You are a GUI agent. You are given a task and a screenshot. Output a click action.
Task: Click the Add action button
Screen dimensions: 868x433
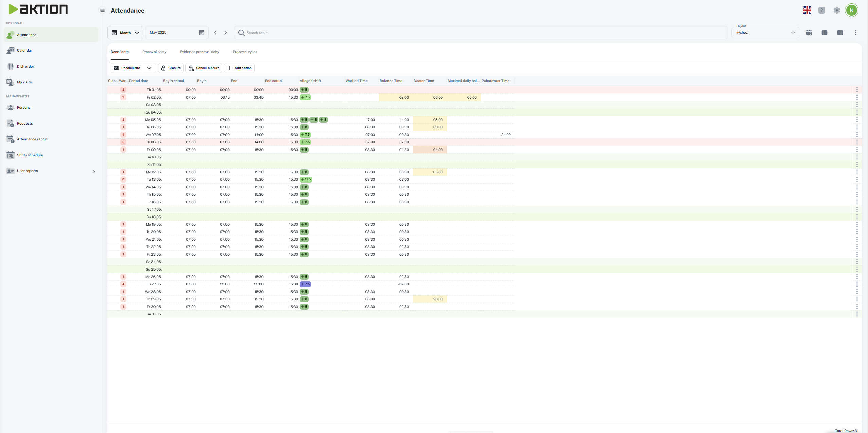[239, 68]
